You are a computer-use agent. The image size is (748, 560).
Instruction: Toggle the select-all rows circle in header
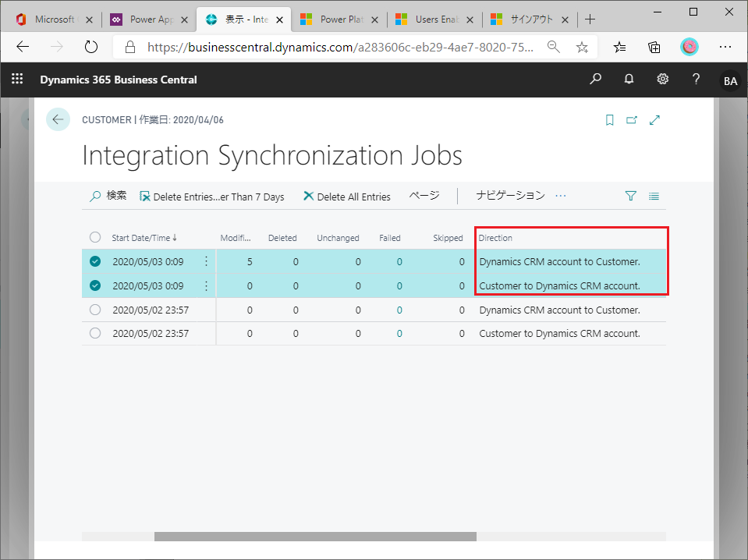click(95, 237)
